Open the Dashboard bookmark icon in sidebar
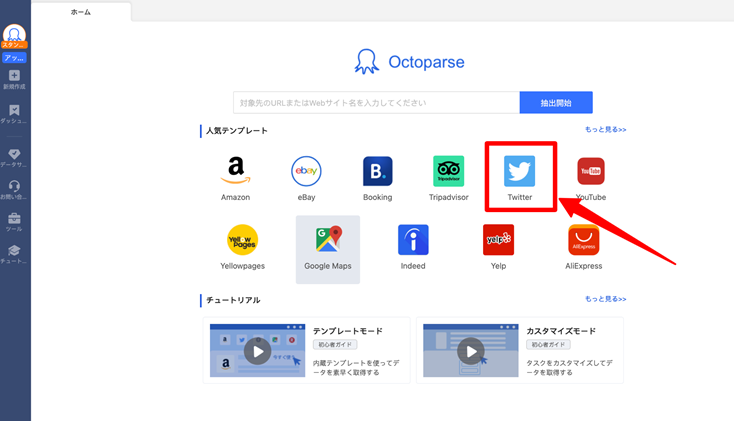The height and width of the screenshot is (421, 734). click(x=14, y=110)
